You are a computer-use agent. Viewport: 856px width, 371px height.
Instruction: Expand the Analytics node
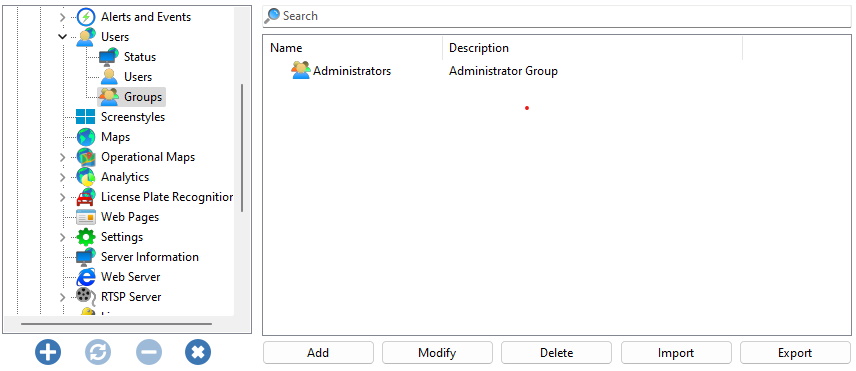point(62,177)
